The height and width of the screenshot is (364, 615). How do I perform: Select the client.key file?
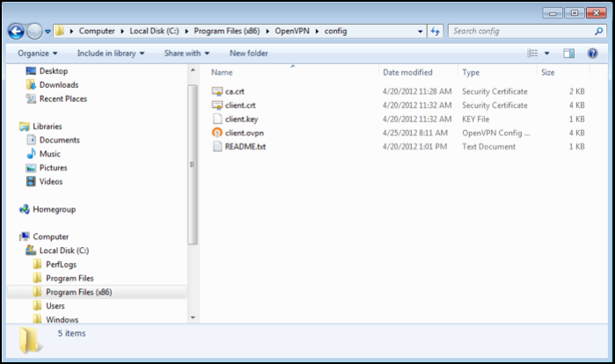click(242, 119)
